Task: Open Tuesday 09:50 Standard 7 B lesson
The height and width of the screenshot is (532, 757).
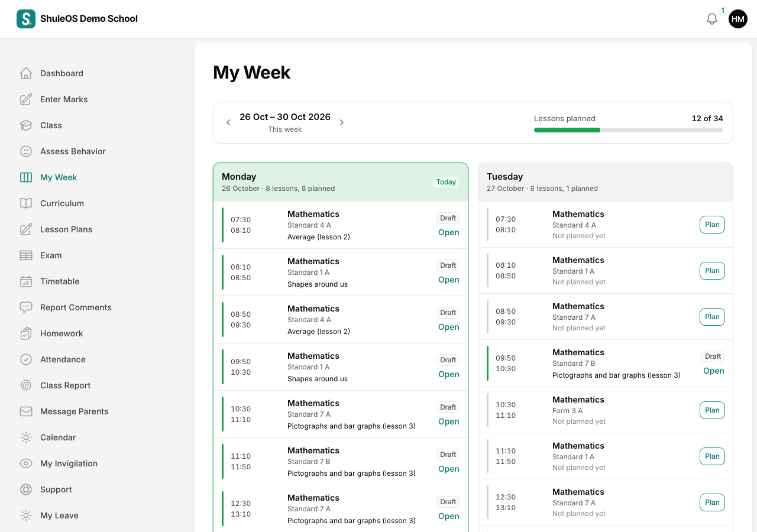Action: click(713, 371)
